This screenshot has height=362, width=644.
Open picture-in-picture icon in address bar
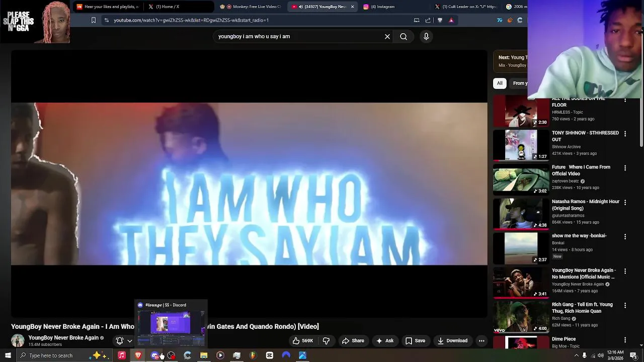pos(417,20)
